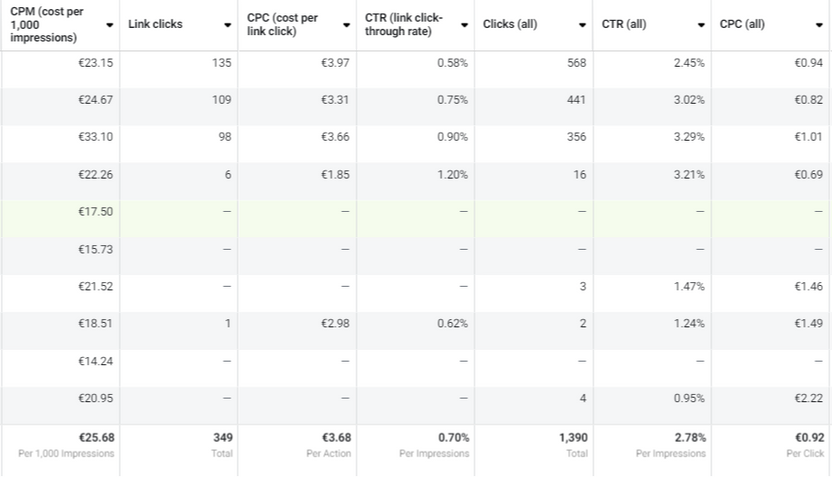Select the €23.15 CPM cell
Screen dimensions: 832x477
(95, 63)
